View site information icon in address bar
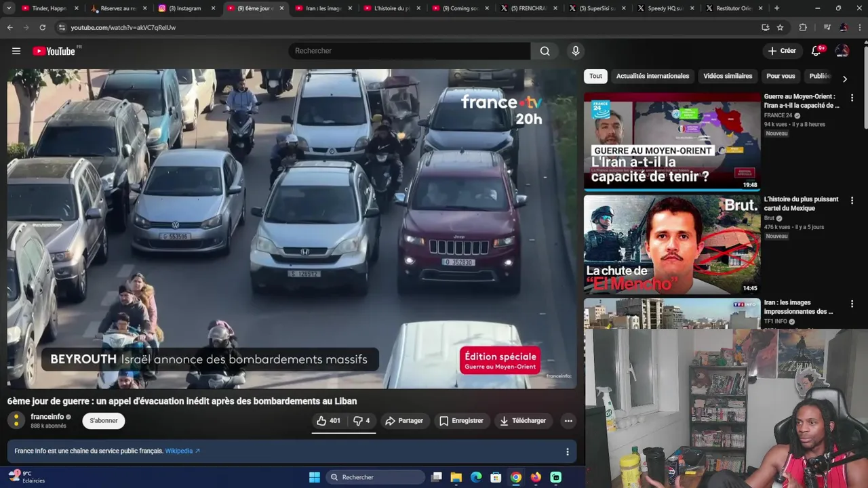This screenshot has height=488, width=868. tap(62, 27)
